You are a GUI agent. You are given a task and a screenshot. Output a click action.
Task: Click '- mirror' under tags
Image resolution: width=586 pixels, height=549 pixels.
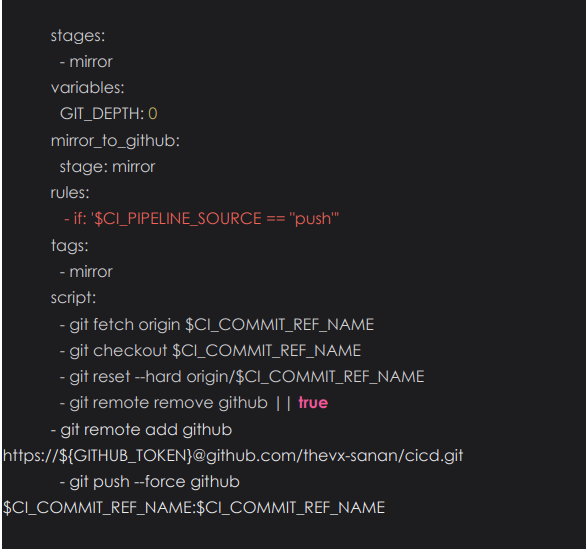click(x=86, y=272)
